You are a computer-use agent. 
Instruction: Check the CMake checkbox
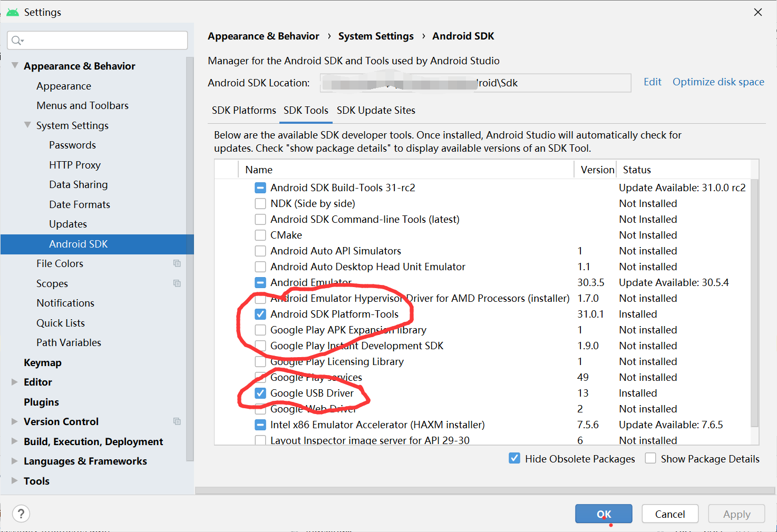260,235
